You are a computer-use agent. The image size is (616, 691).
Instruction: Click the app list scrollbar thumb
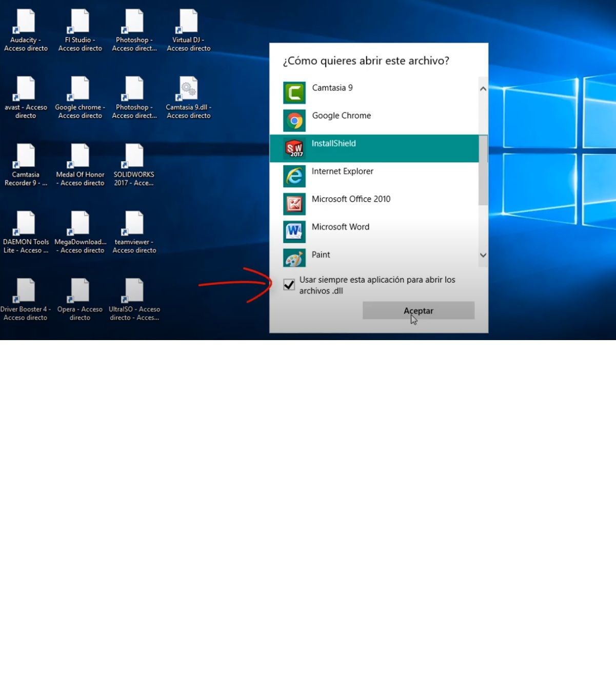point(483,170)
